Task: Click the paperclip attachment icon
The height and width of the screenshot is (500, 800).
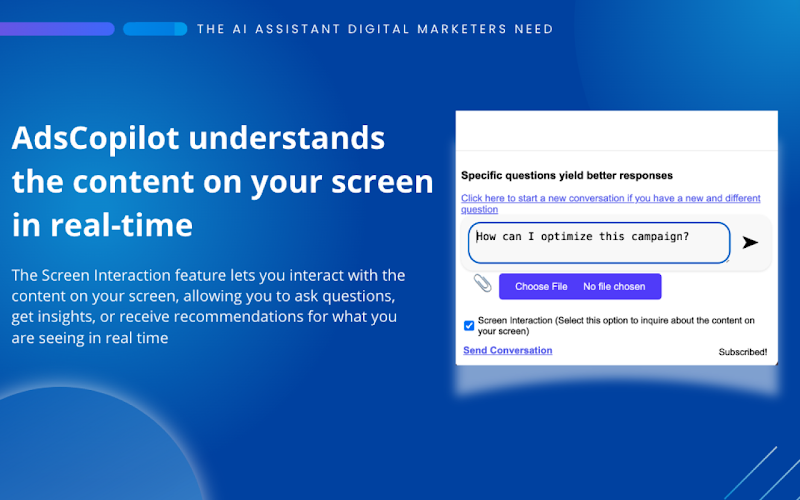Action: (x=482, y=283)
